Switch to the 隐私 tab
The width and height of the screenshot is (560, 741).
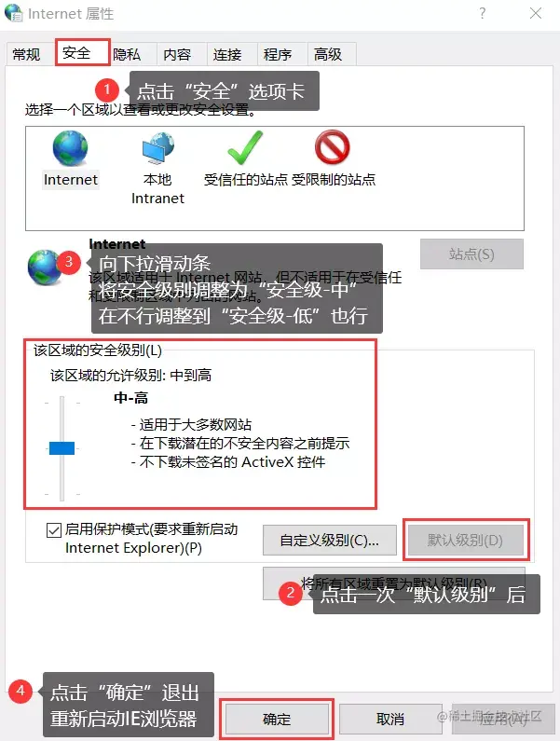coord(127,54)
